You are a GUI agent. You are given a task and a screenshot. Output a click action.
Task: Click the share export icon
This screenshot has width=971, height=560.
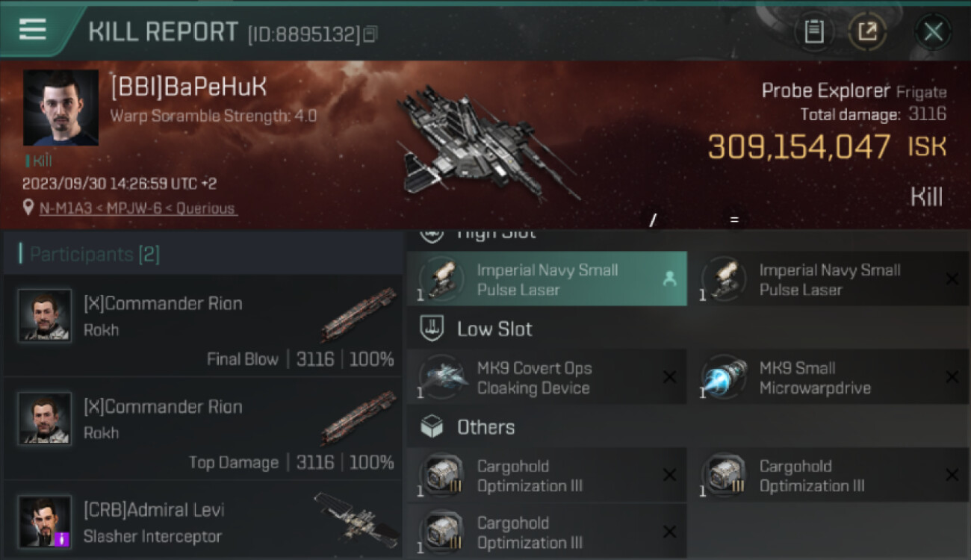click(867, 31)
